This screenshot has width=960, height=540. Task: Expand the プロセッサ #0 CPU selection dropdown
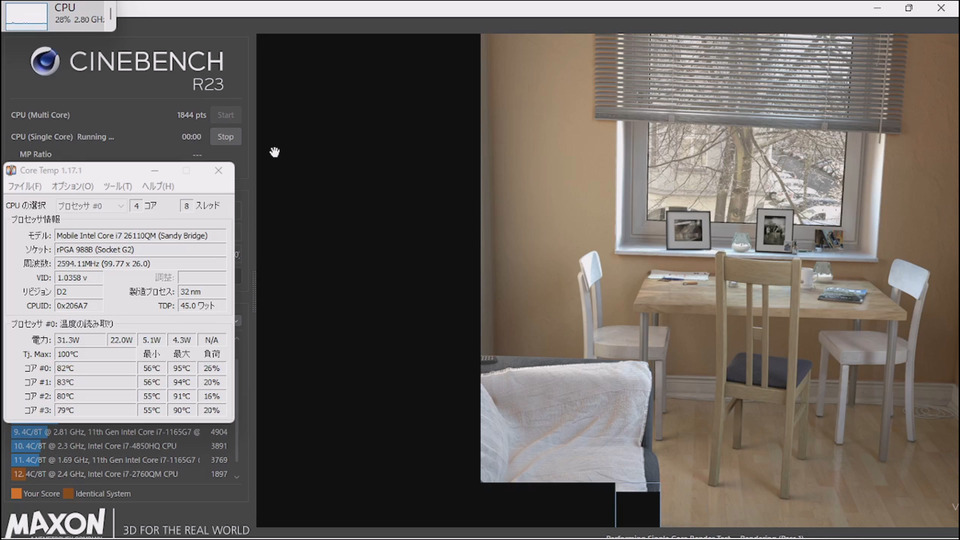point(91,206)
